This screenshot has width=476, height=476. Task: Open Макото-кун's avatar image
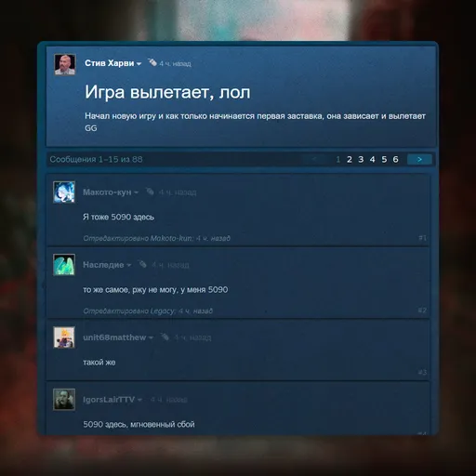click(x=64, y=192)
